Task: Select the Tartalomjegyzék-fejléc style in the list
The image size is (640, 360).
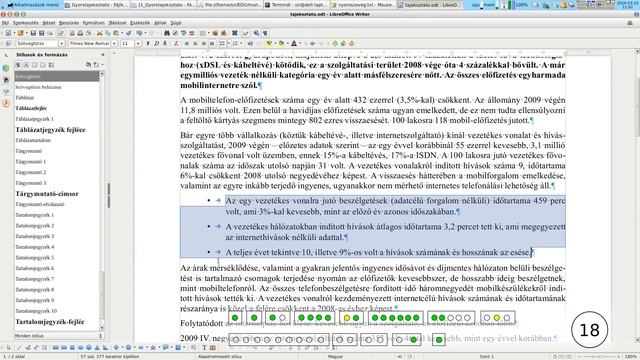Action: click(x=50, y=322)
